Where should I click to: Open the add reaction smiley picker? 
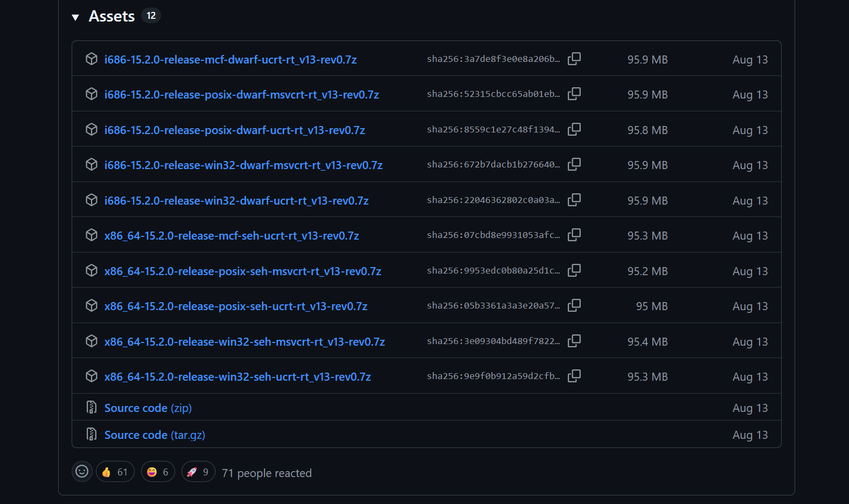point(82,472)
